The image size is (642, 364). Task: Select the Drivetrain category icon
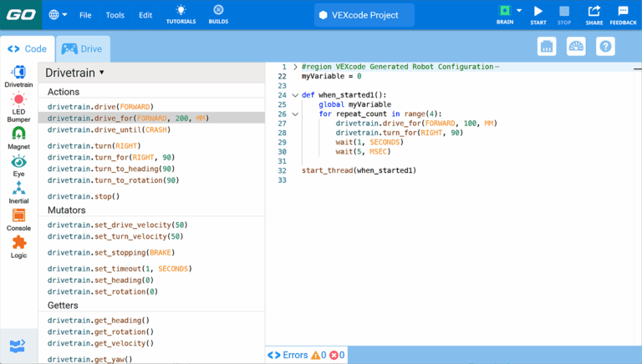coord(19,77)
